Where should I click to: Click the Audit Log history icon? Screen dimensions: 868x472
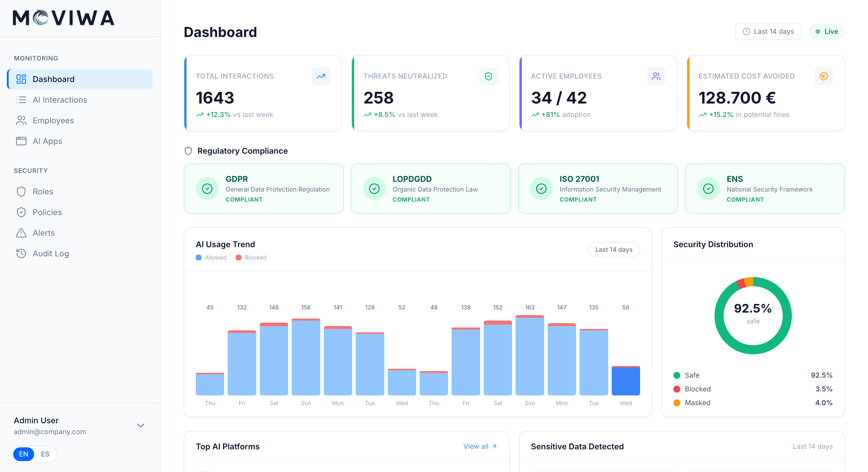(x=21, y=253)
